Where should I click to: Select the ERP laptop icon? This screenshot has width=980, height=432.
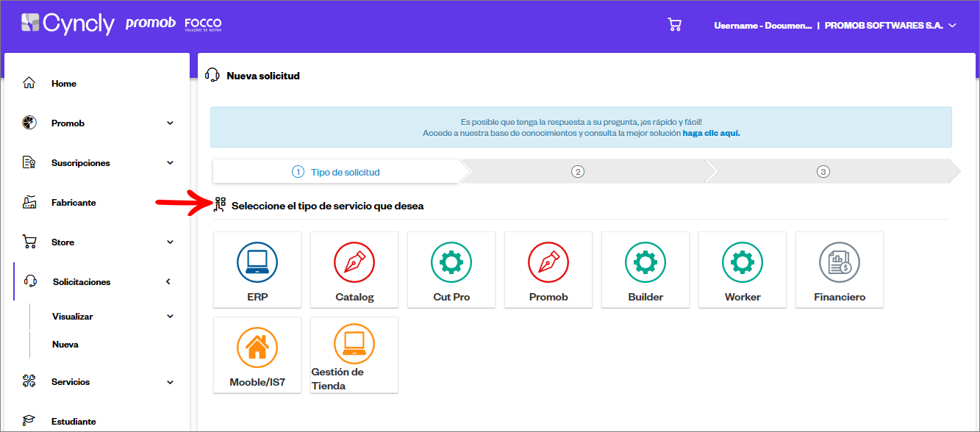(x=257, y=262)
